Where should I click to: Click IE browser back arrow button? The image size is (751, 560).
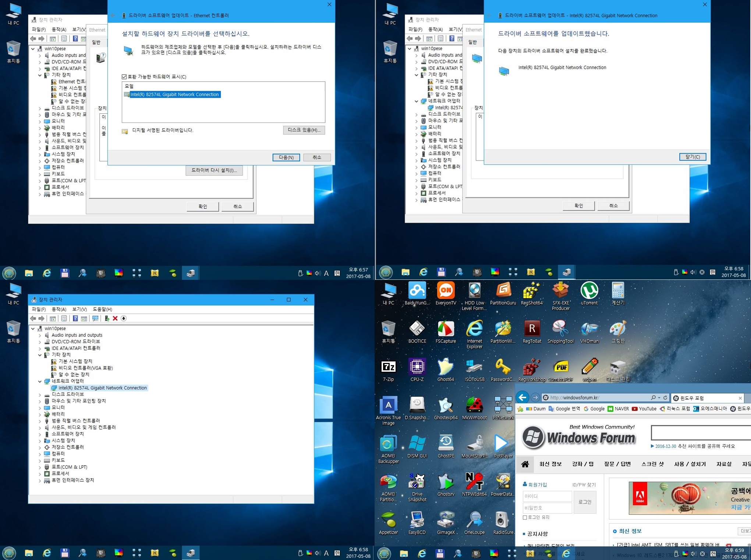pos(522,397)
